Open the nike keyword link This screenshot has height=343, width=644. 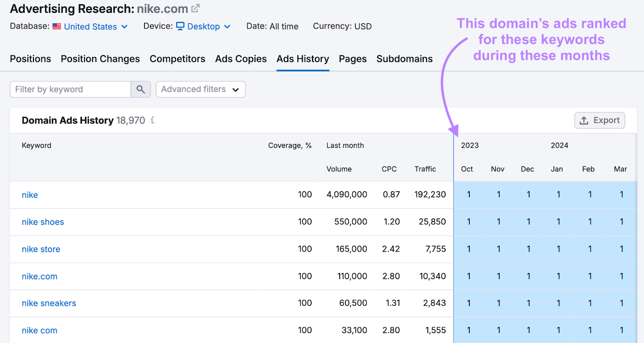coord(30,195)
